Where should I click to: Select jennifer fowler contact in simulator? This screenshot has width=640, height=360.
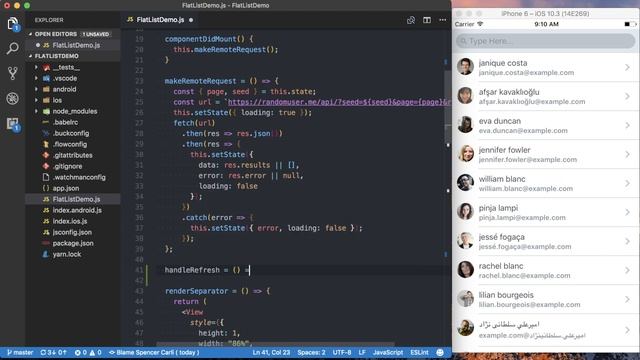pos(546,154)
